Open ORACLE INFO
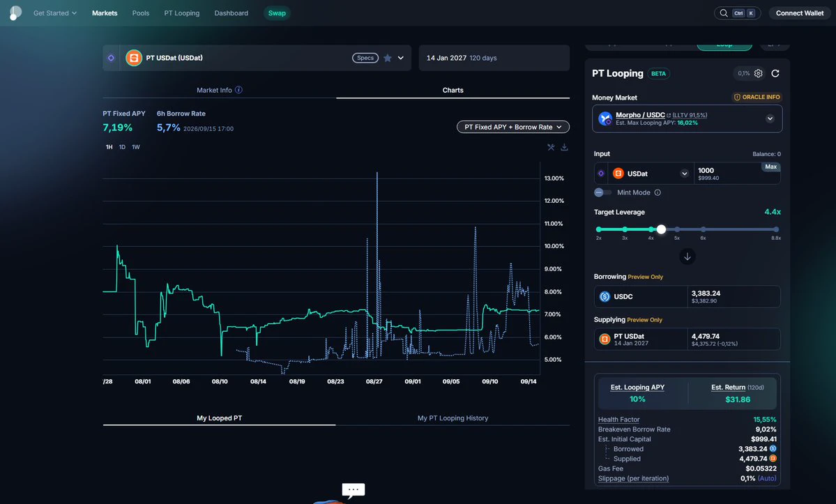Viewport: 836px width, 504px height. [757, 98]
